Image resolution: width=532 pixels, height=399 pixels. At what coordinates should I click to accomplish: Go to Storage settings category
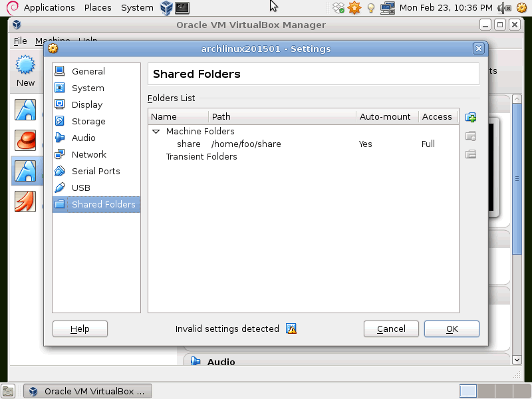pyautogui.click(x=96, y=121)
